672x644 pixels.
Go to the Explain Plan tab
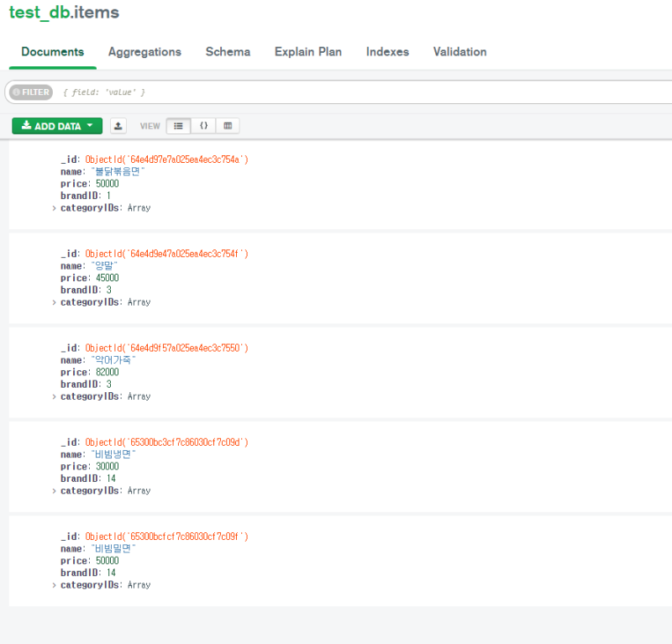pos(307,52)
